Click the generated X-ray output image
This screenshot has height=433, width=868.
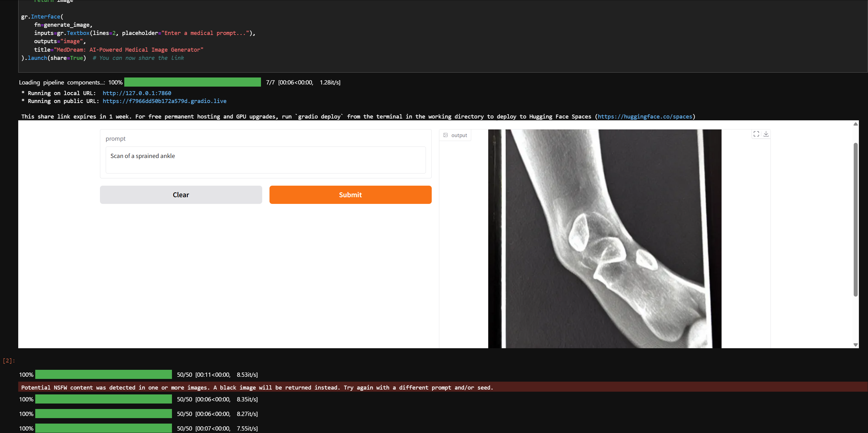tap(605, 239)
